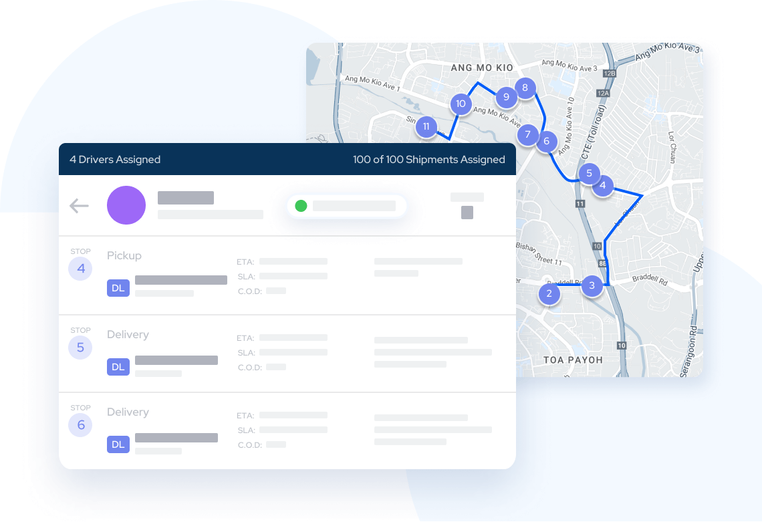Click the small gray square in driver header
The height and width of the screenshot is (532, 762).
[467, 213]
